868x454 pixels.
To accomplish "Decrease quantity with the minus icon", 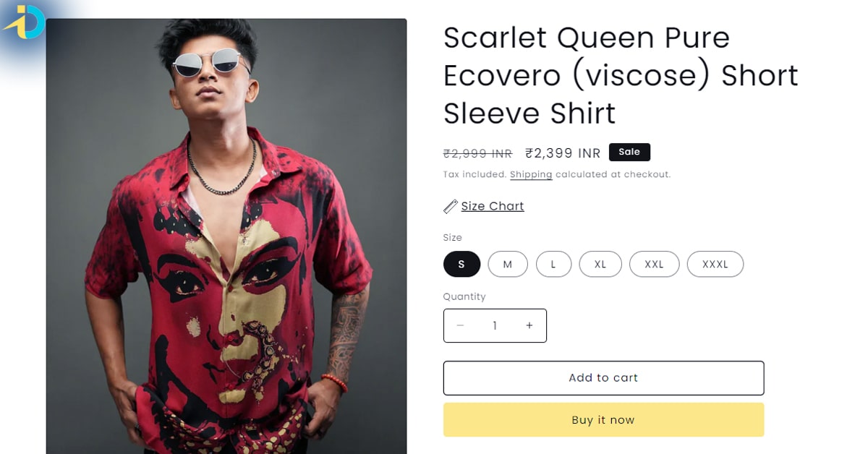I will pyautogui.click(x=460, y=326).
